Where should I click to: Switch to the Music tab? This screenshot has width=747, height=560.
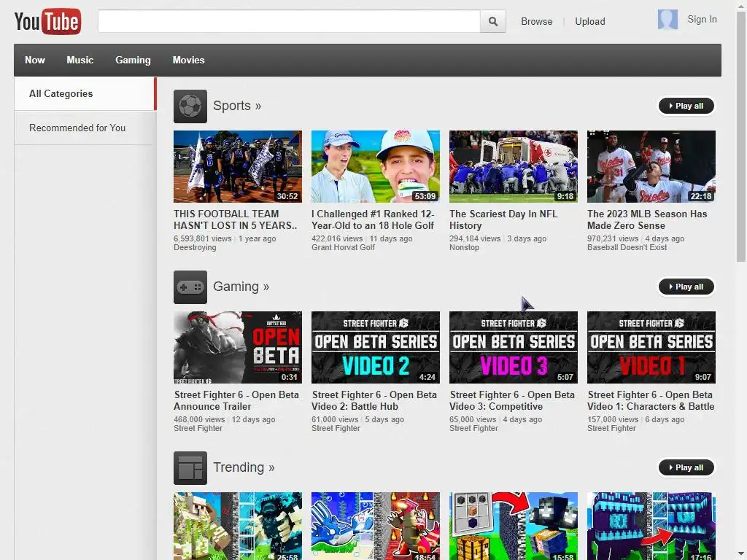pos(80,60)
